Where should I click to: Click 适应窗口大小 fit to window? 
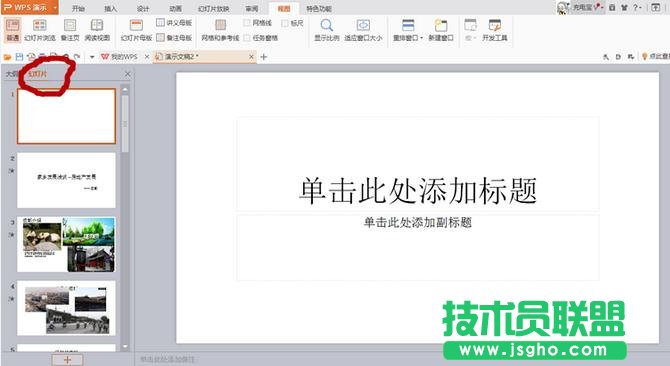tap(363, 30)
